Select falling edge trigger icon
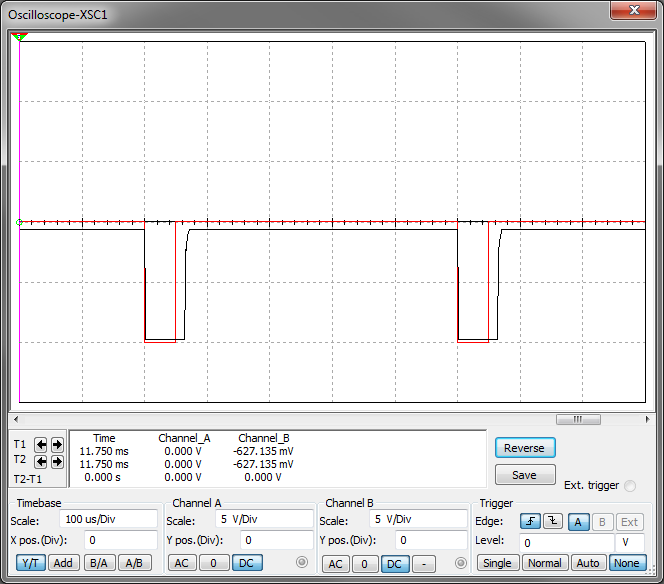This screenshot has height=584, width=664. [553, 521]
